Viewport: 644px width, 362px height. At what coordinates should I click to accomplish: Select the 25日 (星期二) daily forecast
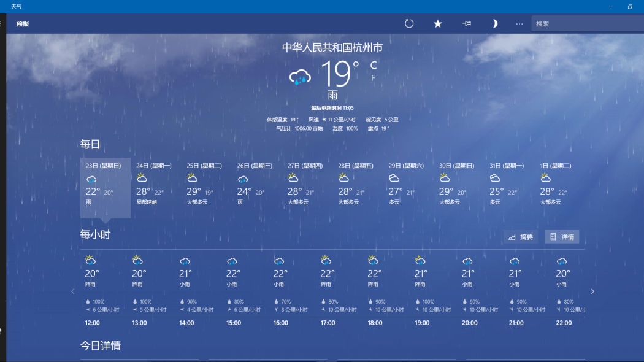tap(207, 188)
